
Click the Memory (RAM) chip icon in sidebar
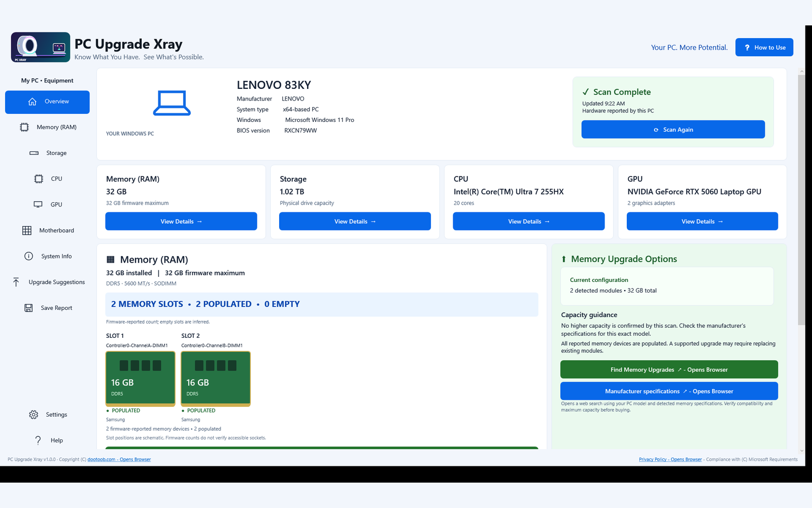tap(24, 128)
